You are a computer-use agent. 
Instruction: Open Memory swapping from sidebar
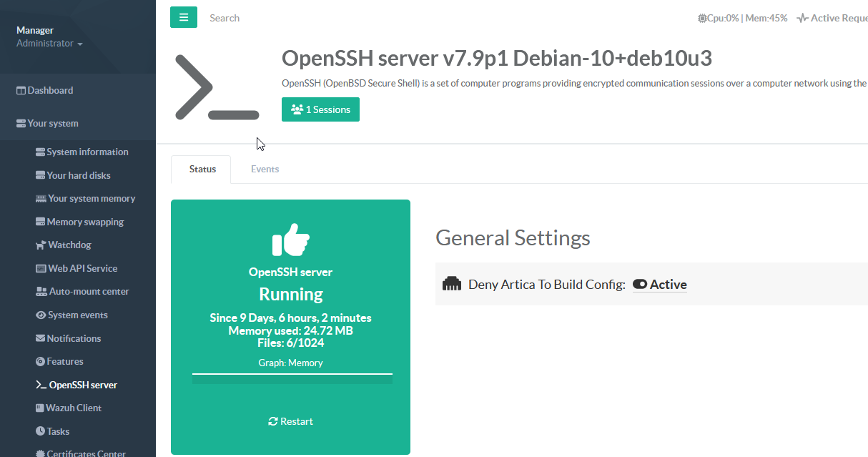coord(84,222)
